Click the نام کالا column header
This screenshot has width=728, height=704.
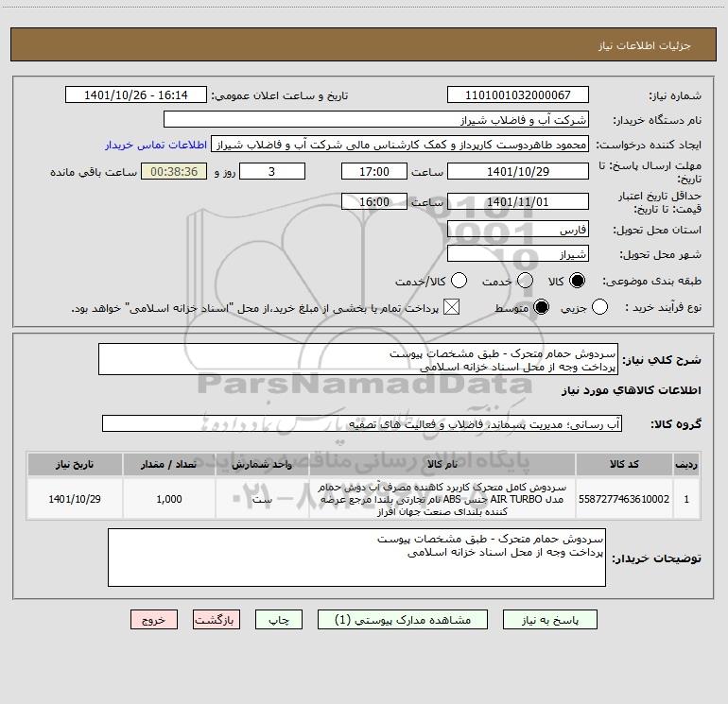[x=442, y=464]
